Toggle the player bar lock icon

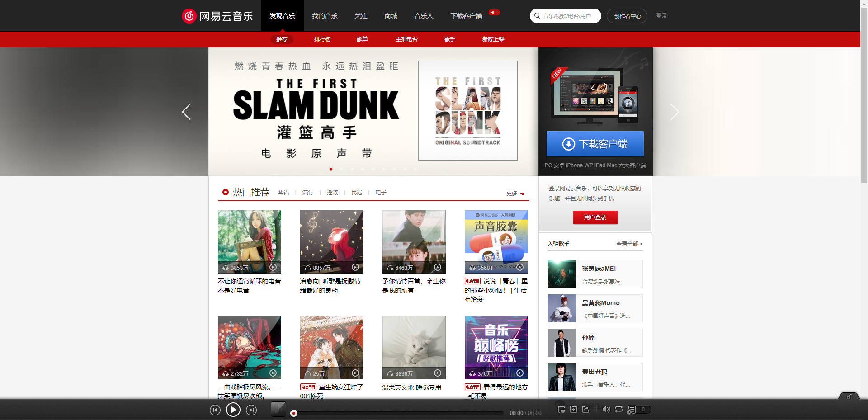(x=849, y=396)
